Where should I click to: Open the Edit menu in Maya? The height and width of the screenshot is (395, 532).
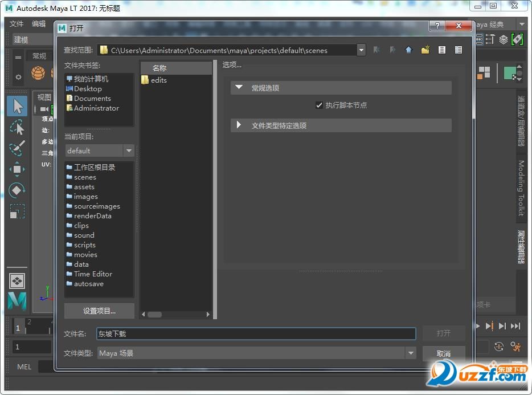click(39, 24)
